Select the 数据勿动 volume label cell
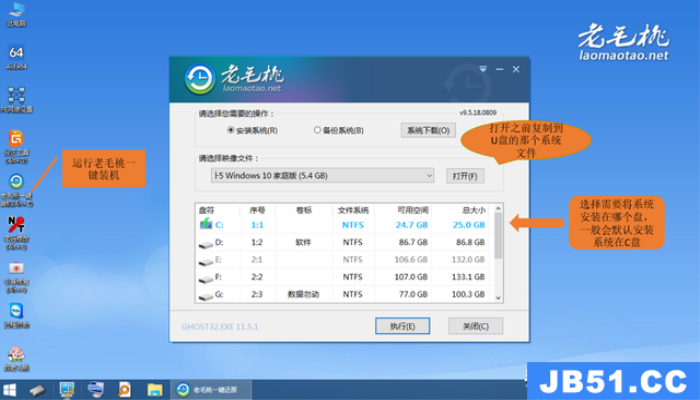Image resolution: width=700 pixels, height=400 pixels. tap(303, 294)
